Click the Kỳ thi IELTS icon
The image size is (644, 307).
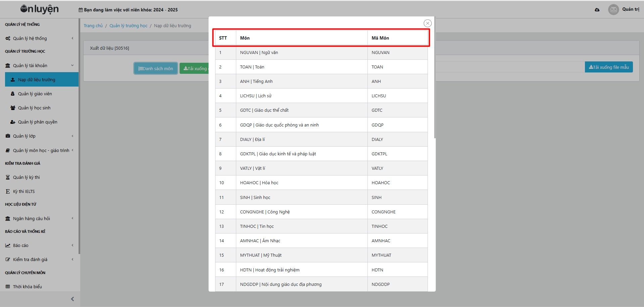tap(8, 192)
